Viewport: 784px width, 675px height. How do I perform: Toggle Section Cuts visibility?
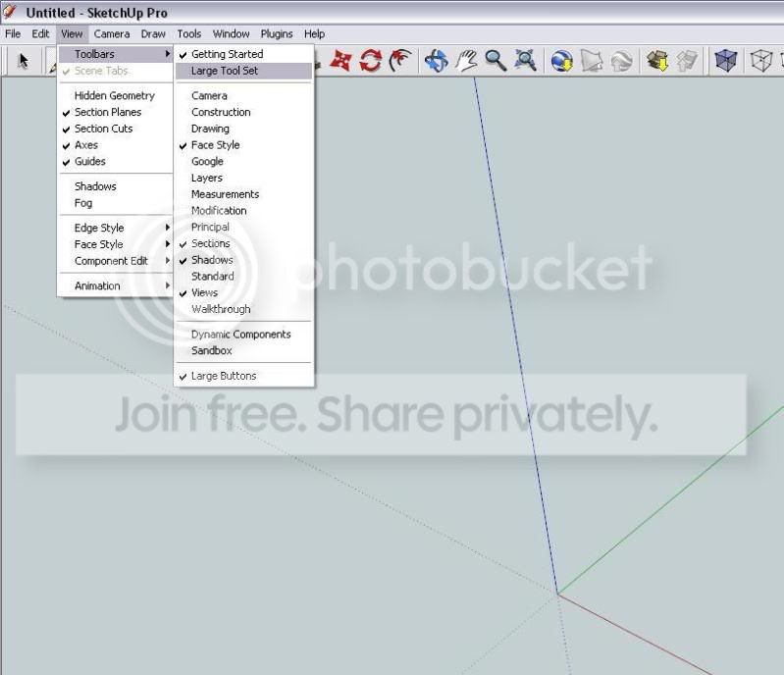(116, 129)
